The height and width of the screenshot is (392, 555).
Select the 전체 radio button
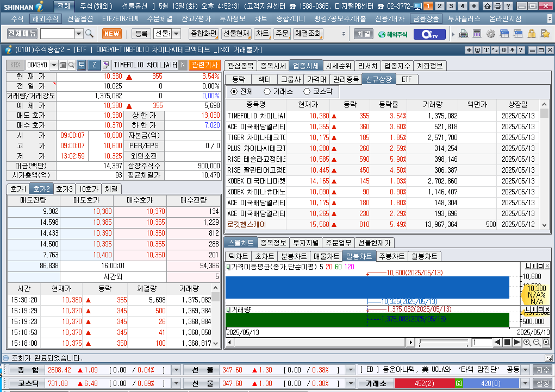(234, 92)
